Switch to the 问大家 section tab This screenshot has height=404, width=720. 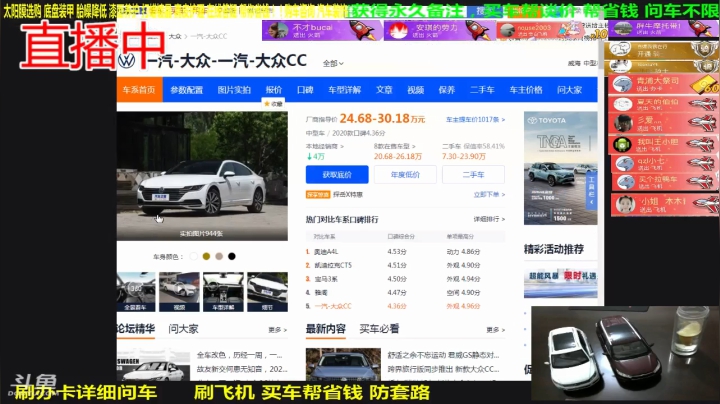[183, 329]
